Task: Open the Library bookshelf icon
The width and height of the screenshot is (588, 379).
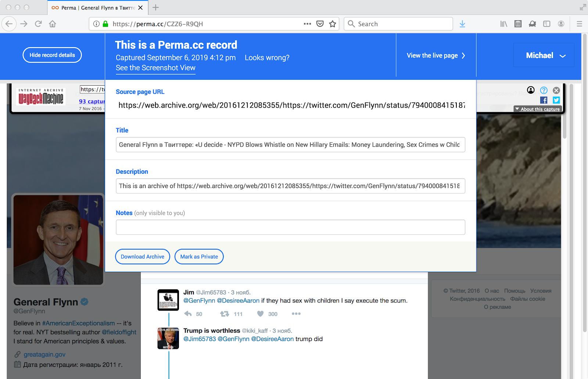Action: coord(503,24)
